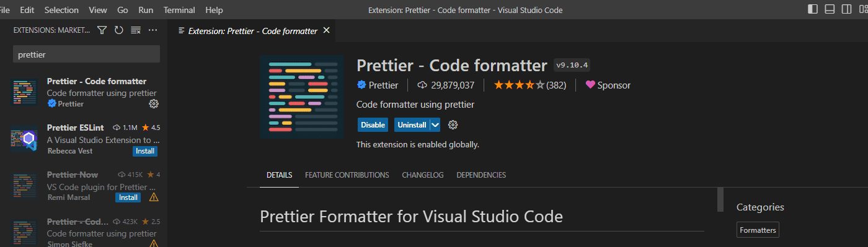Close the Prettier extension editor tab
The image size is (868, 247).
click(x=327, y=30)
